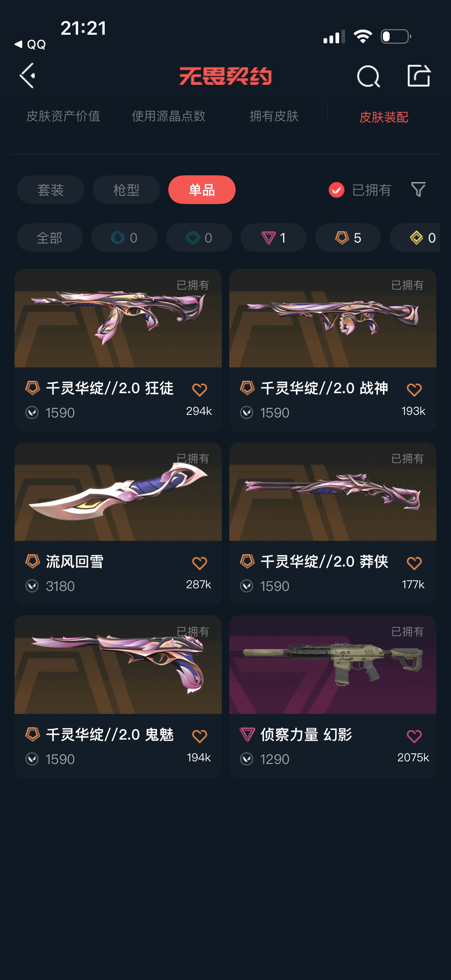Favorite the 千灵华绽//2.0 狂徒 skin heart
Image resolution: width=451 pixels, height=980 pixels.
pos(200,390)
